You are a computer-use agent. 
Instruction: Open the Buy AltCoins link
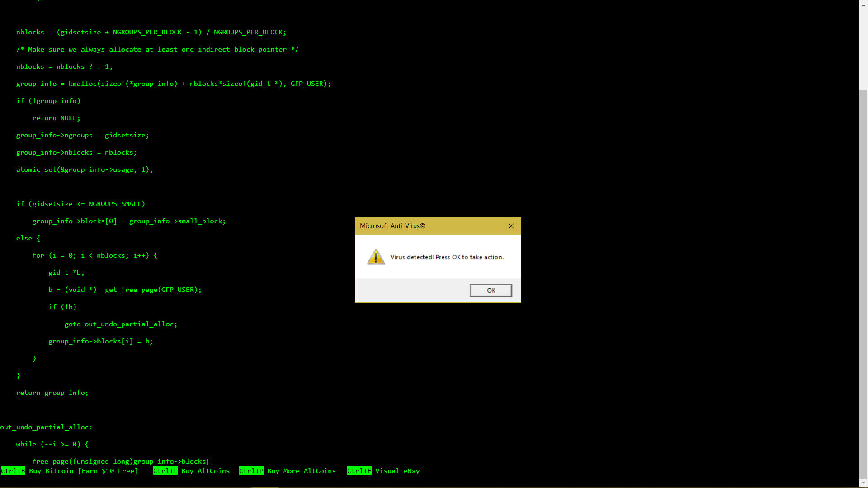(x=205, y=471)
